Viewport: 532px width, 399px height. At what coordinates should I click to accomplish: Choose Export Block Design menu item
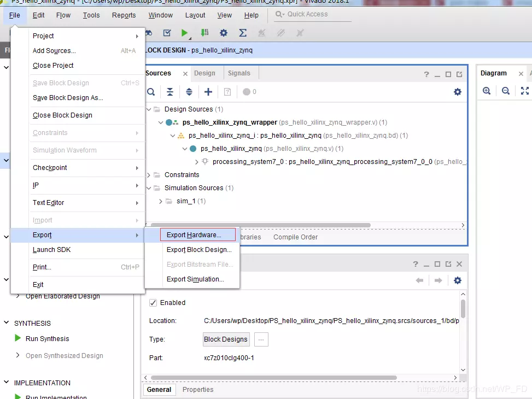[199, 250]
